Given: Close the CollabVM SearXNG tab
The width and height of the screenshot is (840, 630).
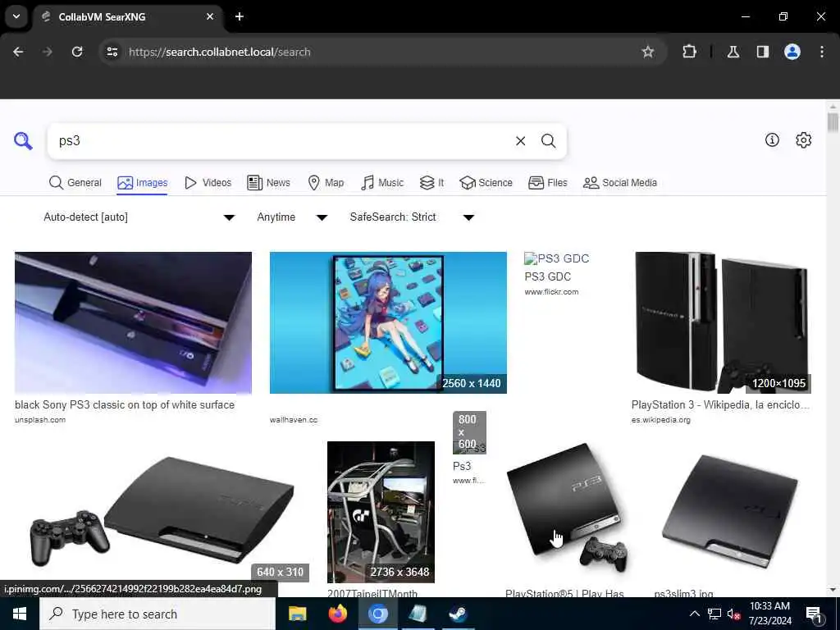Looking at the screenshot, I should [210, 16].
